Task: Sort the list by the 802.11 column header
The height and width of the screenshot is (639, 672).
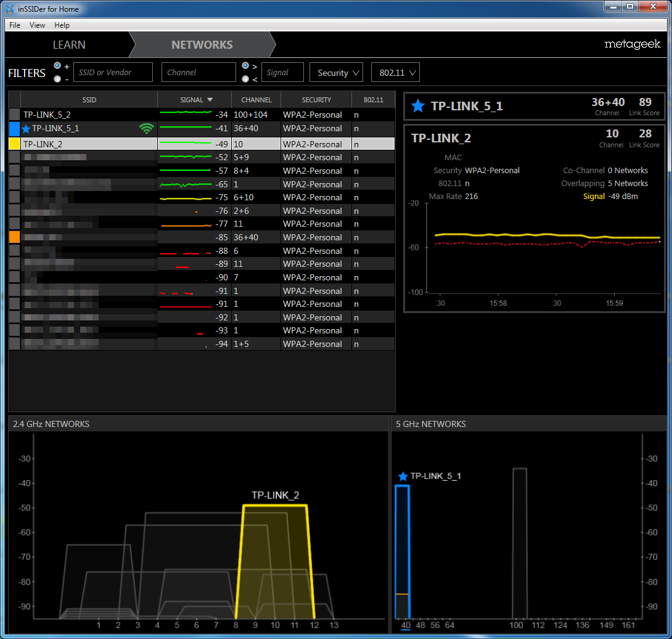Action: click(x=373, y=100)
